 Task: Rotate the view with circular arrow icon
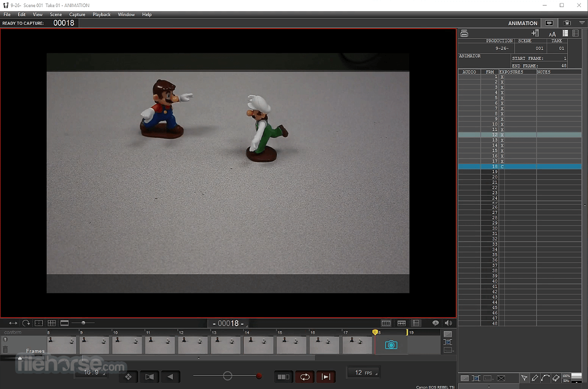tap(26, 323)
